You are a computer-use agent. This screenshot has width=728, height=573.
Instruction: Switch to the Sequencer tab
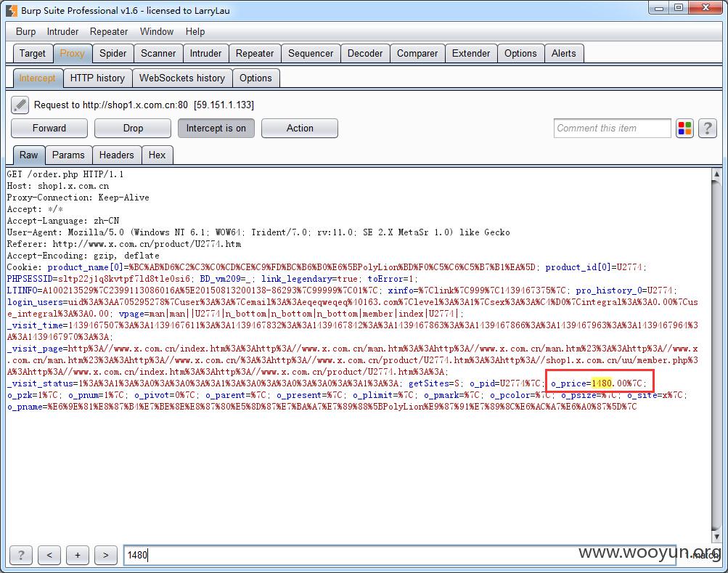pos(311,54)
